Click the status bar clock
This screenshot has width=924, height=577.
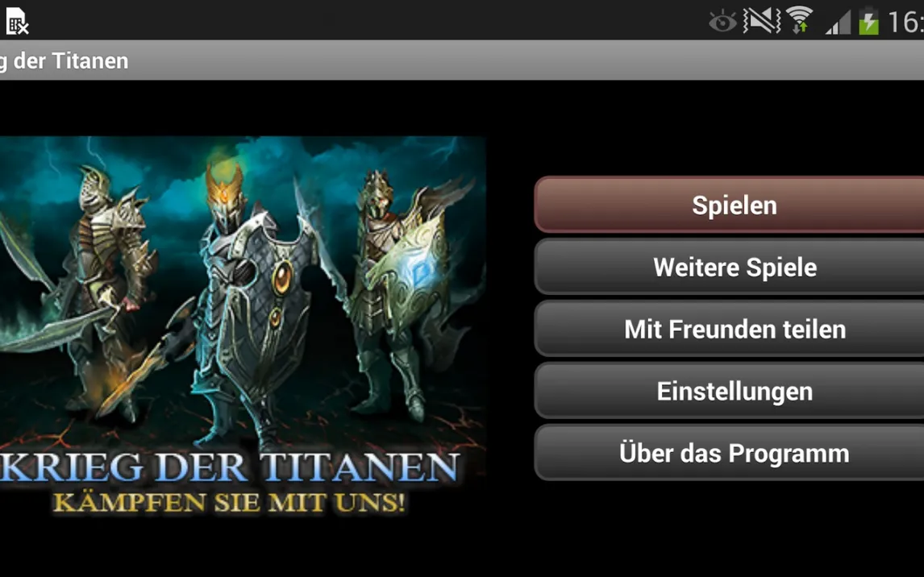pos(905,23)
